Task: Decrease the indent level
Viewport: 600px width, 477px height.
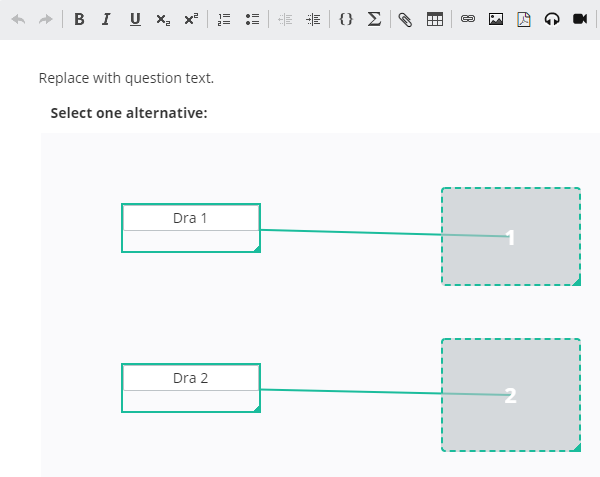Action: coord(285,19)
